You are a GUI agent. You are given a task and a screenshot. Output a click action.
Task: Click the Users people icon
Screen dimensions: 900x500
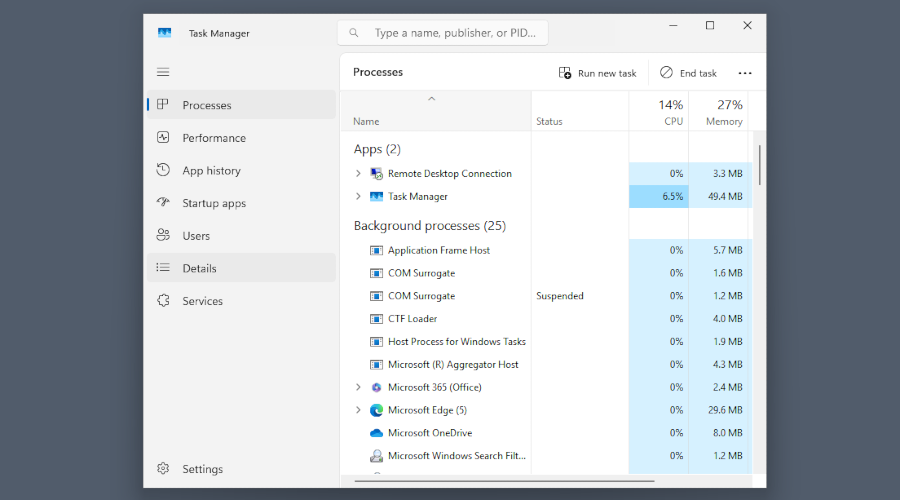point(163,235)
